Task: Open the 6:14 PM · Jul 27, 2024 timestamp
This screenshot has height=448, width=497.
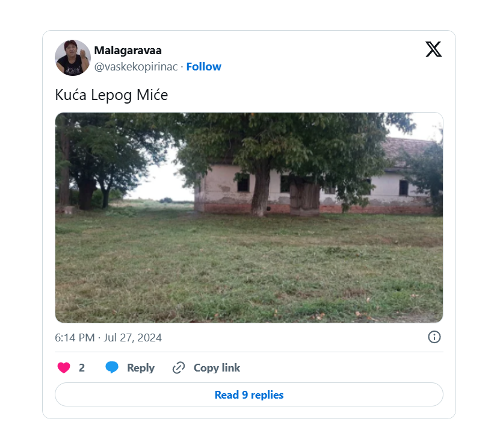Action: (x=108, y=338)
